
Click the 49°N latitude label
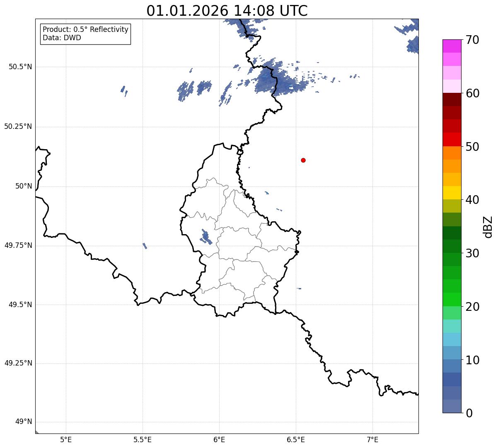pos(24,422)
